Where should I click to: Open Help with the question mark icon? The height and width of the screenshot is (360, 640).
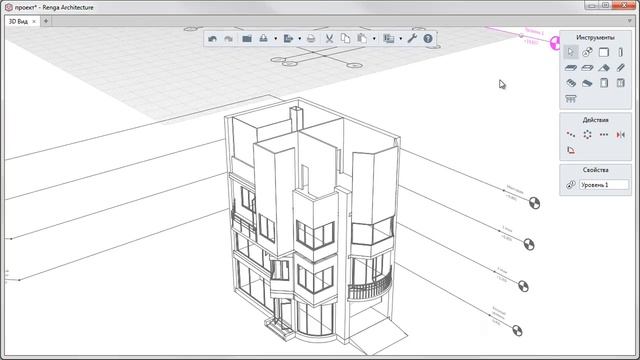coord(428,39)
